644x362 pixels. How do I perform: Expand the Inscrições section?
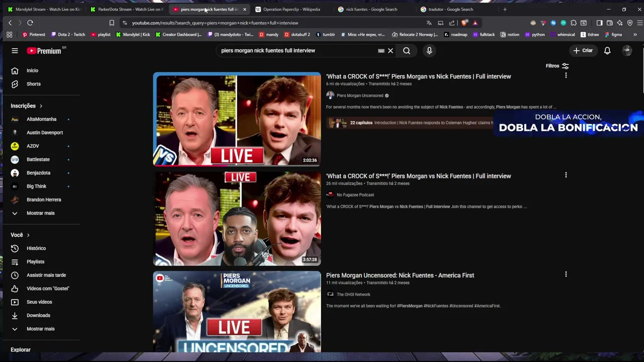tap(27, 106)
